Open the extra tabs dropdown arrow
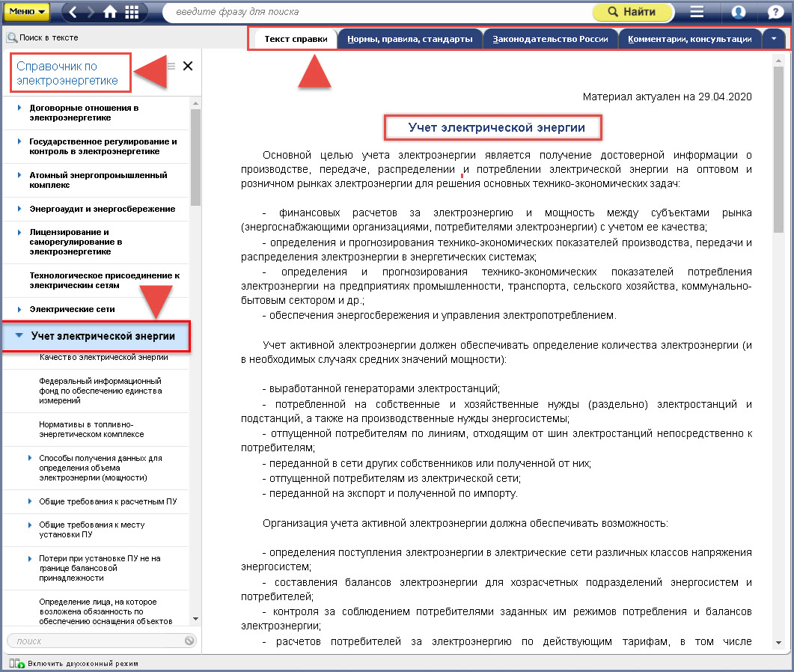The width and height of the screenshot is (794, 672). tap(773, 39)
